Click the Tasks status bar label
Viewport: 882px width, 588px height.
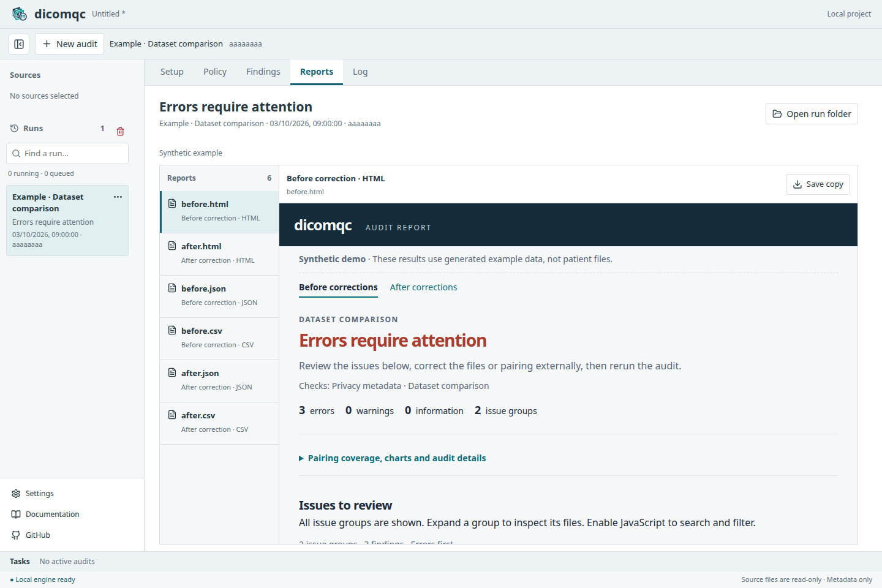pyautogui.click(x=20, y=562)
